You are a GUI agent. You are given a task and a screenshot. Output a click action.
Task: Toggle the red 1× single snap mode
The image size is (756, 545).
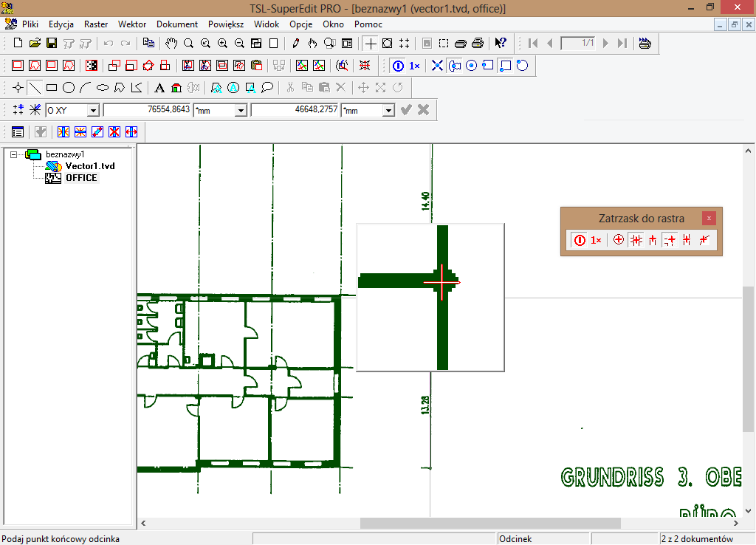(x=597, y=240)
